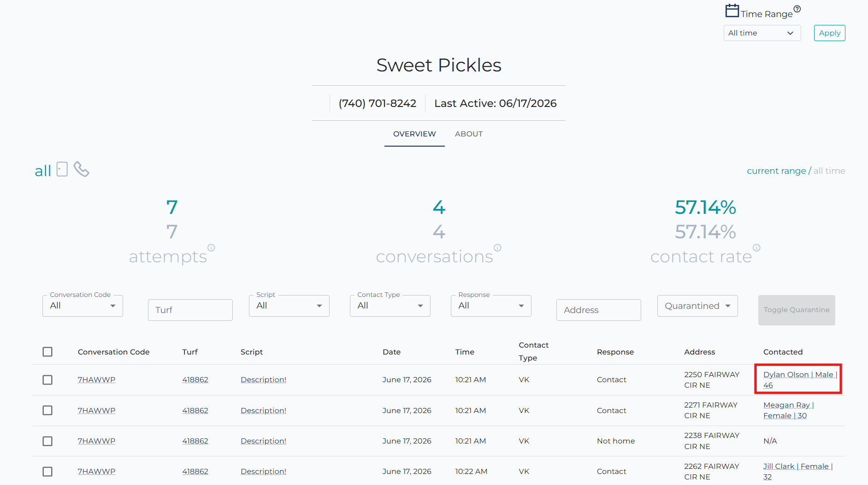Open the All time range dropdown
The height and width of the screenshot is (485, 868).
pos(762,33)
